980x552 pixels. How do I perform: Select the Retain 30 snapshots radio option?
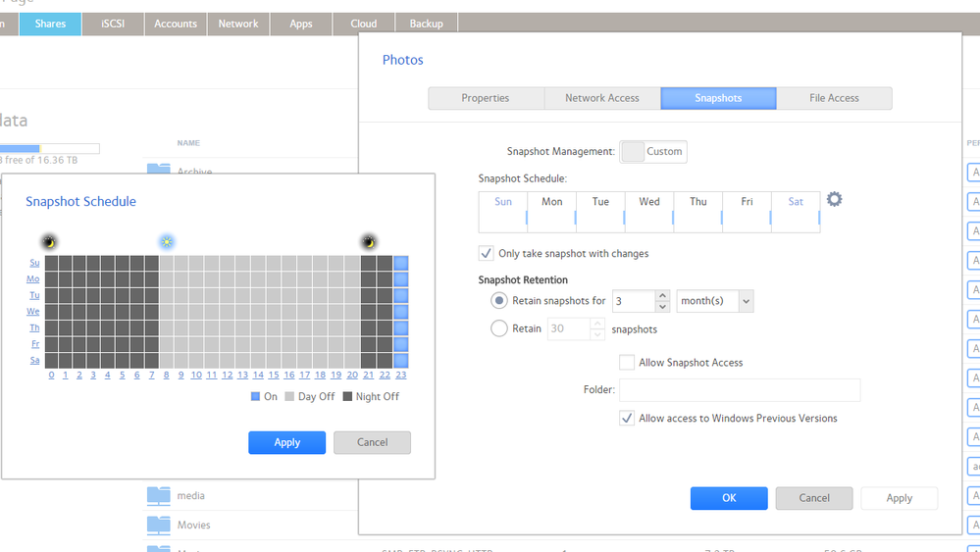tap(499, 328)
